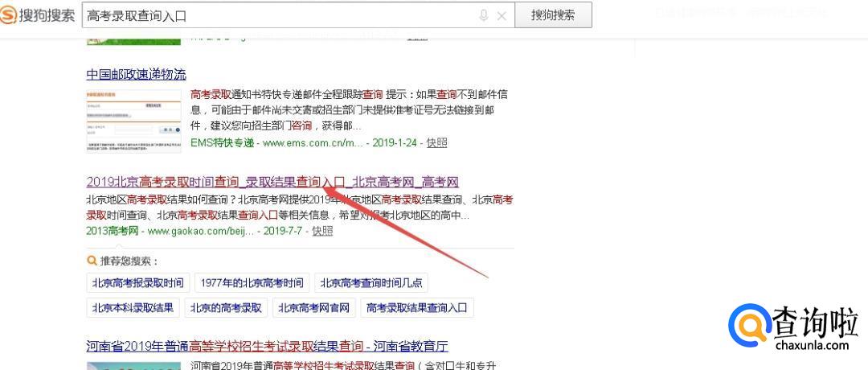Viewport: 868px width, 370px height.
Task: Open the EMS result thumbnail image
Action: [134, 121]
